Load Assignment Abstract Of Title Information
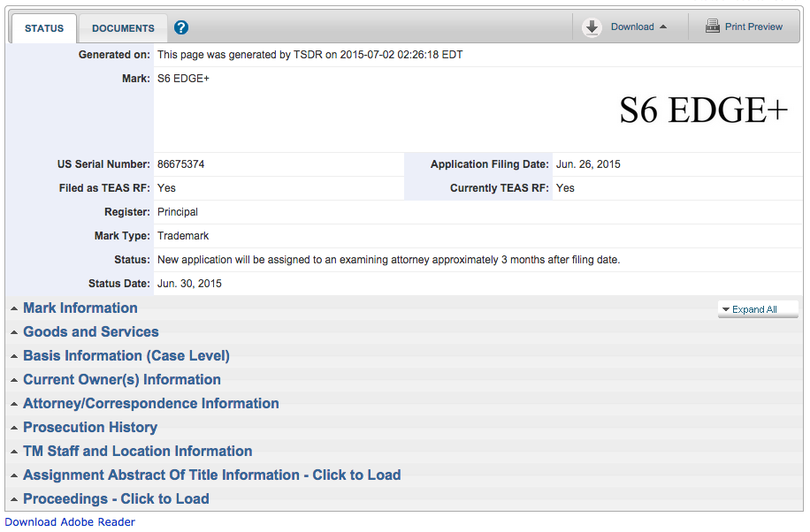This screenshot has width=810, height=532. [212, 475]
